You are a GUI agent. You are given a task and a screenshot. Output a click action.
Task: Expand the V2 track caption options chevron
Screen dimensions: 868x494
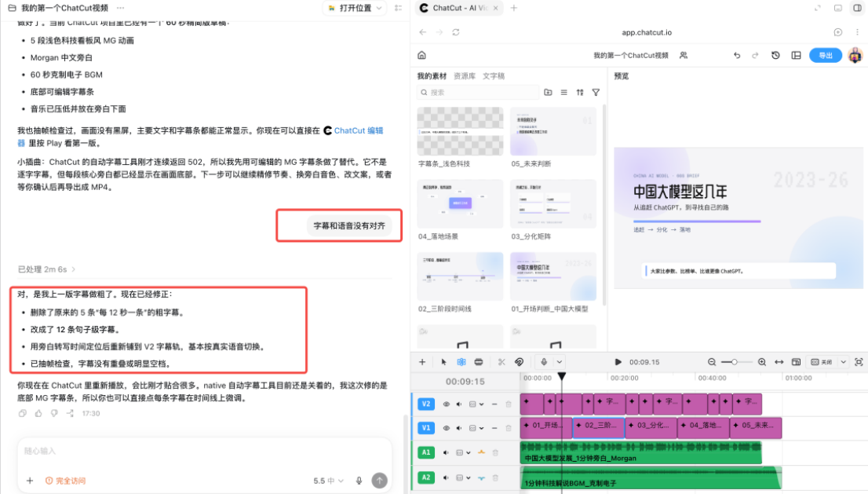pos(482,404)
